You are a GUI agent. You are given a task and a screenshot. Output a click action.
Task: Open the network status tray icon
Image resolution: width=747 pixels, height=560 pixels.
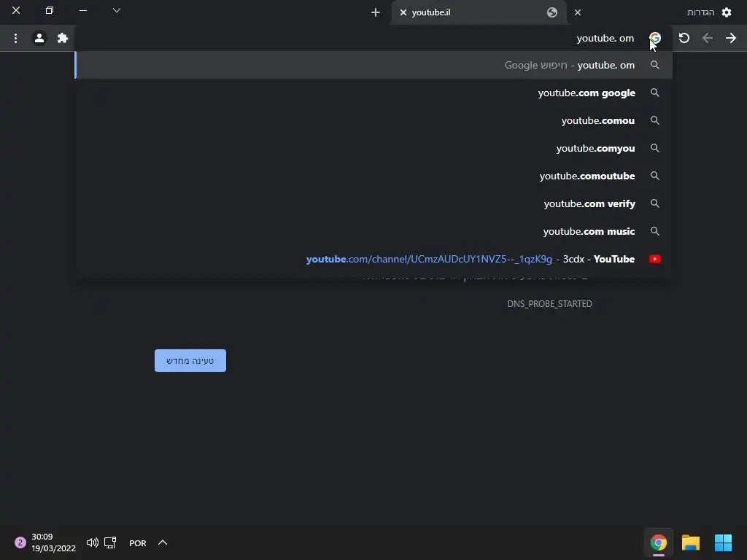click(110, 542)
